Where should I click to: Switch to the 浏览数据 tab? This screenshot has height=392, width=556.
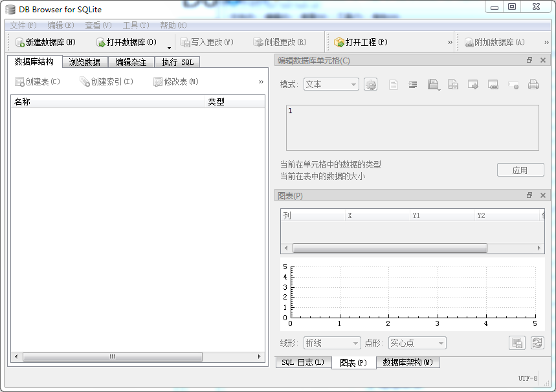coord(84,62)
